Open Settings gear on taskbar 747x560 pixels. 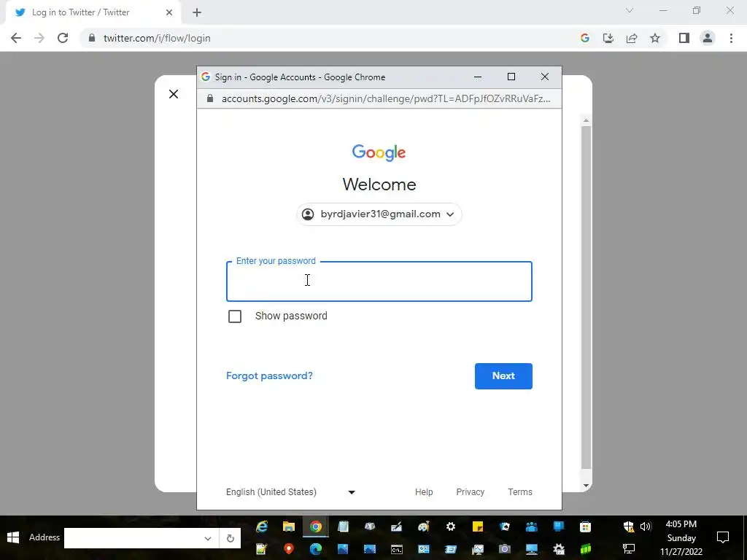click(451, 526)
